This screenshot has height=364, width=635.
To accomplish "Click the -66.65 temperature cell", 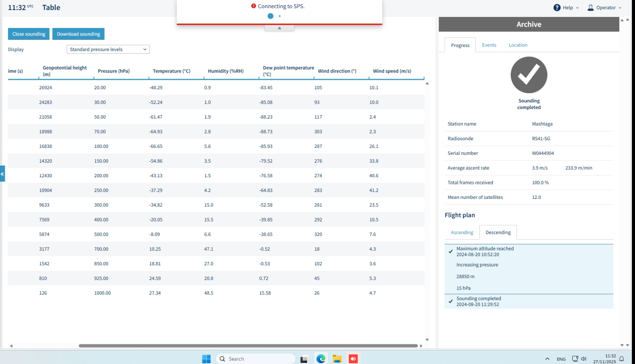I will (x=156, y=147).
